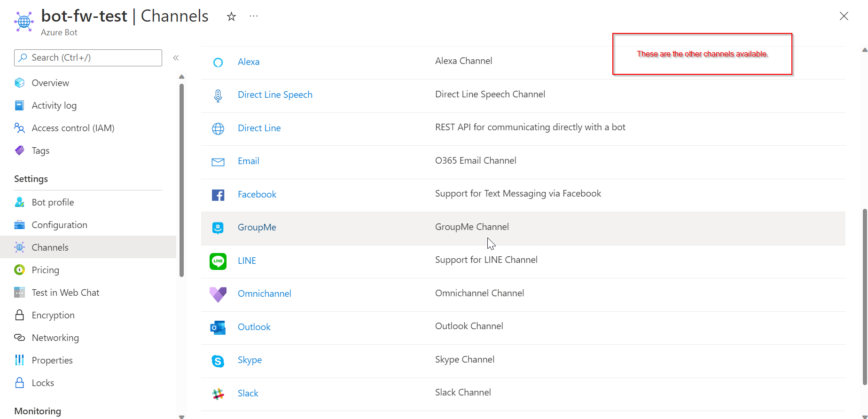Click the GroupMe channel icon
The image size is (868, 419).
218,228
